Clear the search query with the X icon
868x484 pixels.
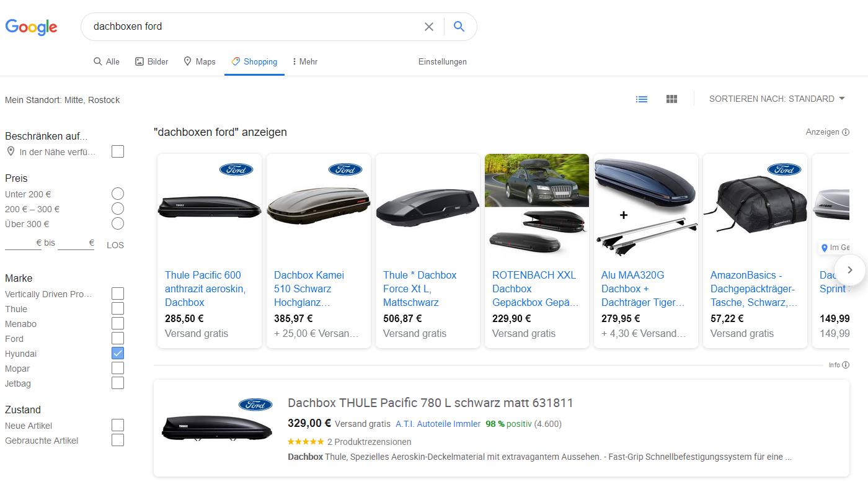tap(429, 27)
